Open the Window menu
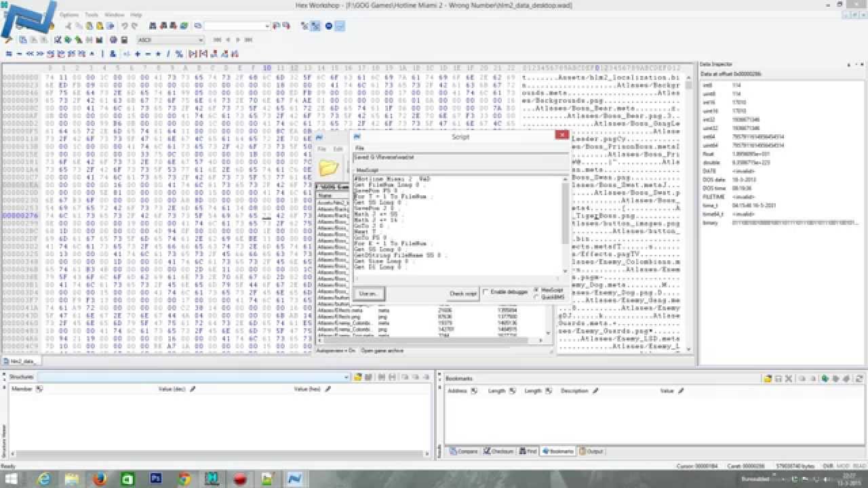This screenshot has width=868, height=488. (x=115, y=14)
